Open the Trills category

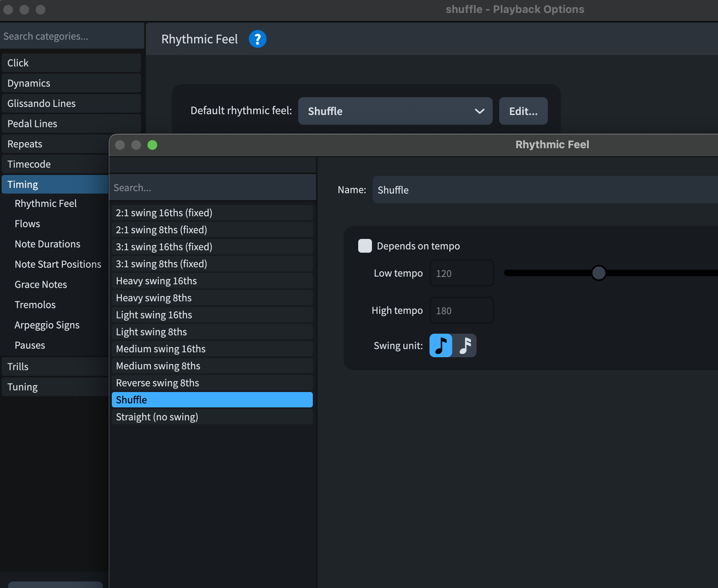[x=55, y=366]
